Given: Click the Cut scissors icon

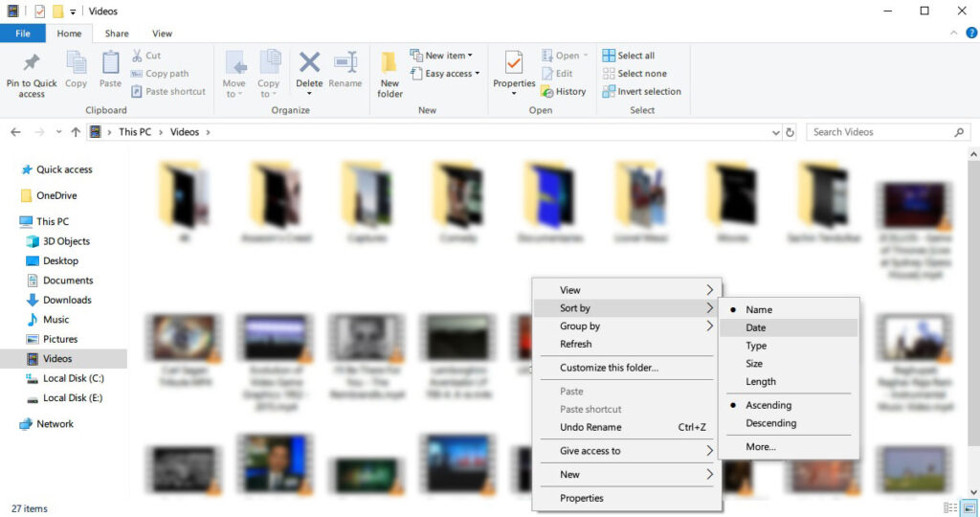Looking at the screenshot, I should pos(137,56).
